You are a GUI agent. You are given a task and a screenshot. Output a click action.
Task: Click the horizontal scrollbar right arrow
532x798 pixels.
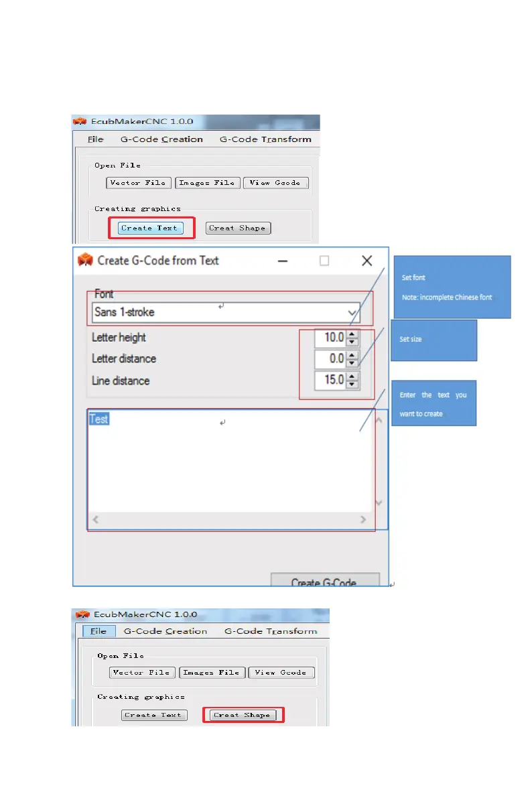[363, 520]
